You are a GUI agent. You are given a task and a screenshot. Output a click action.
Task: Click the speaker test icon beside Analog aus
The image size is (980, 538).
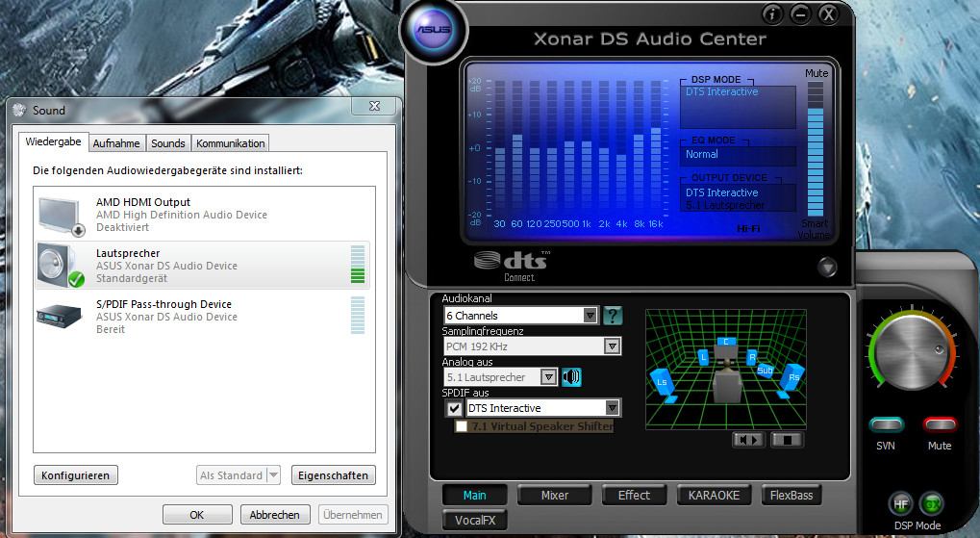coord(571,376)
